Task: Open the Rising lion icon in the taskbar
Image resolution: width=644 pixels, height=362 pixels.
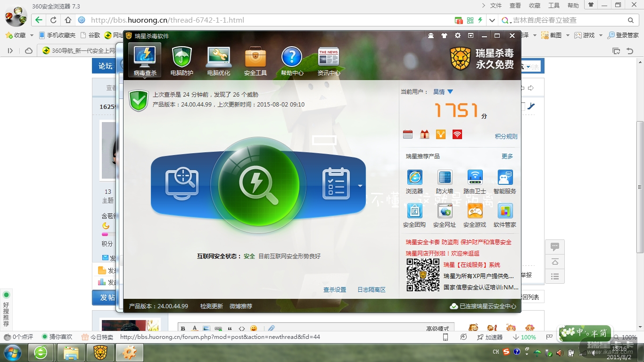Action: point(100,353)
